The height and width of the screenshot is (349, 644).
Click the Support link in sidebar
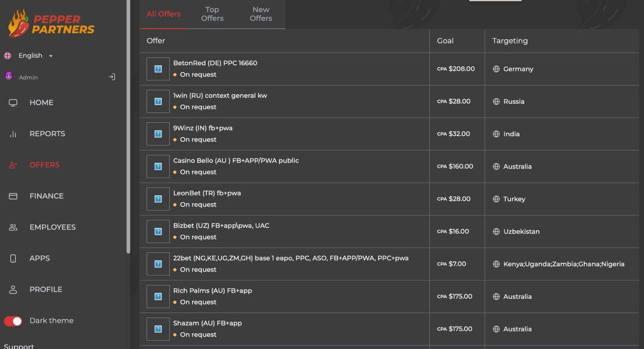pos(19,346)
